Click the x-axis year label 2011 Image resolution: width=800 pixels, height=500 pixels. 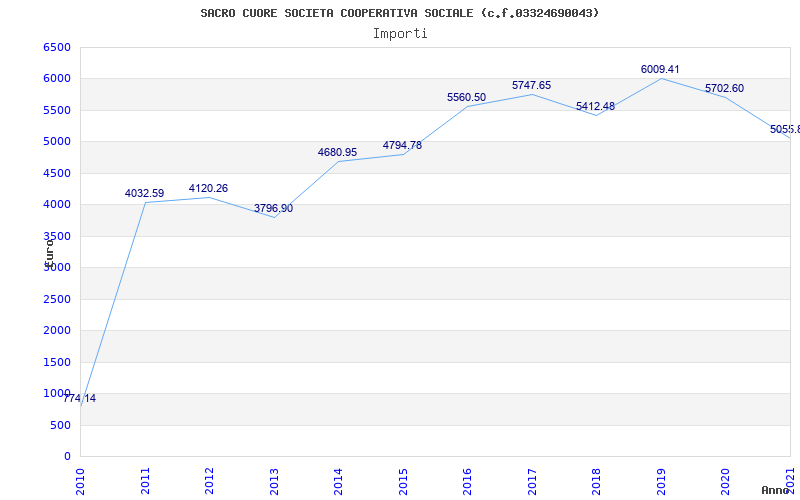(x=145, y=482)
